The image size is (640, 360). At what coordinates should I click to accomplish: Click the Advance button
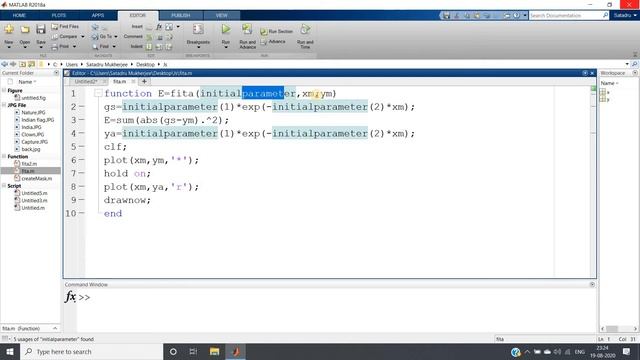[x=273, y=42]
